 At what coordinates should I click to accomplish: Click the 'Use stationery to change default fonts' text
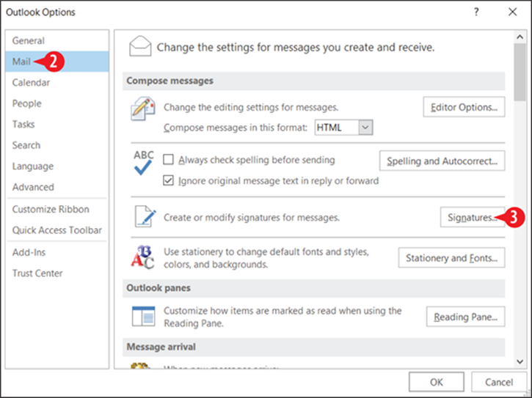pyautogui.click(x=266, y=258)
